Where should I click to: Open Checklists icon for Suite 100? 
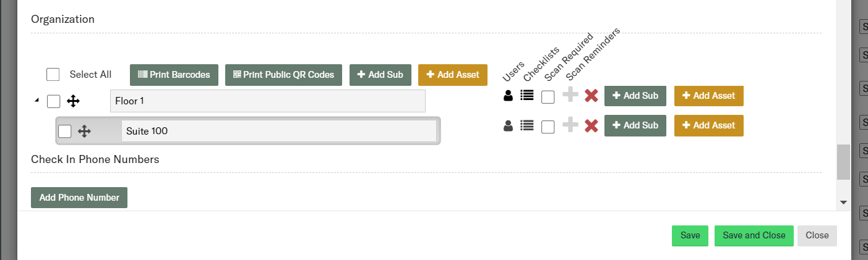[527, 125]
